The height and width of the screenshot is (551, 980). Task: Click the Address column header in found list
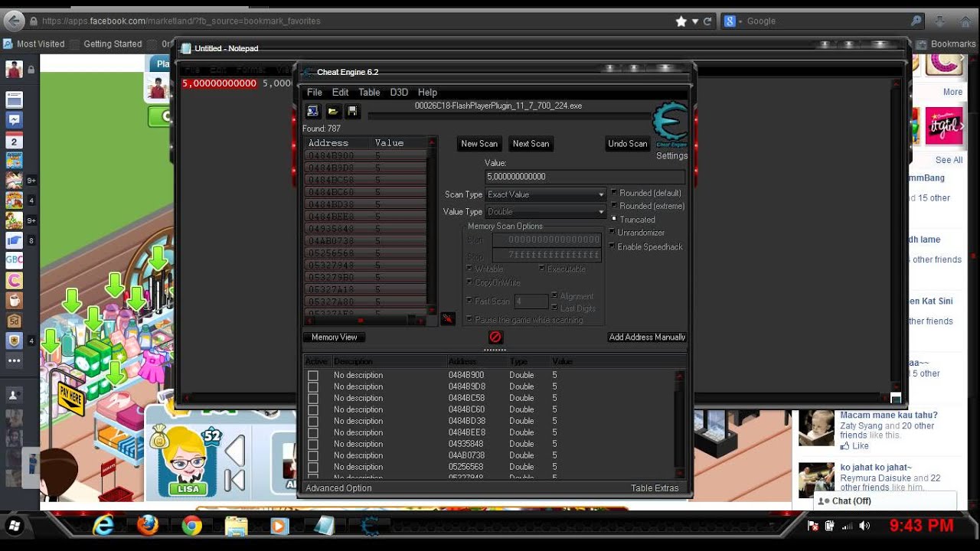pos(337,143)
